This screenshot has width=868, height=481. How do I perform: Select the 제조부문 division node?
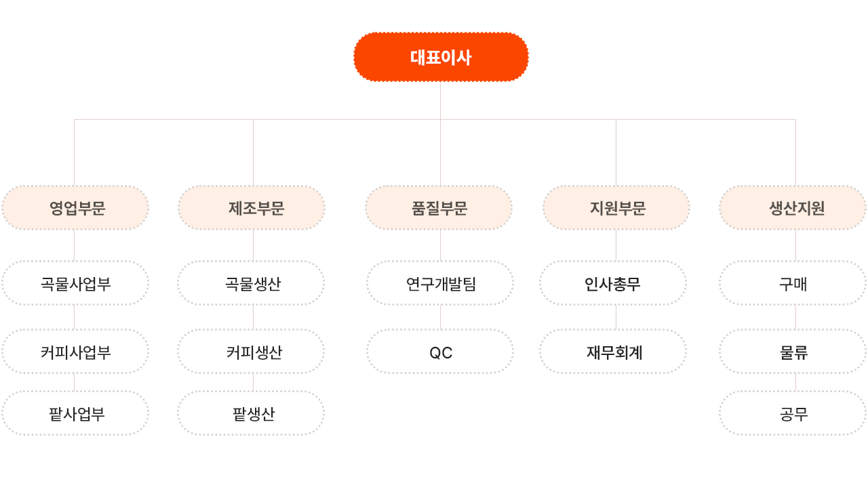252,208
